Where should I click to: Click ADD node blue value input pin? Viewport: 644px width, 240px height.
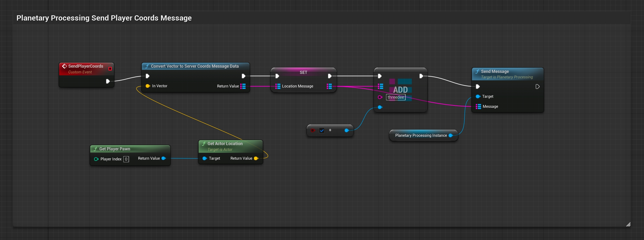(380, 107)
